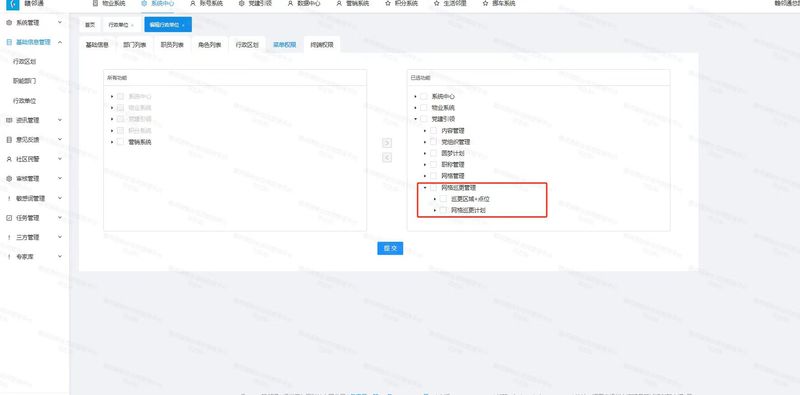Click the 意见反馈 icon in sidebar
800x395 pixels.
point(9,140)
